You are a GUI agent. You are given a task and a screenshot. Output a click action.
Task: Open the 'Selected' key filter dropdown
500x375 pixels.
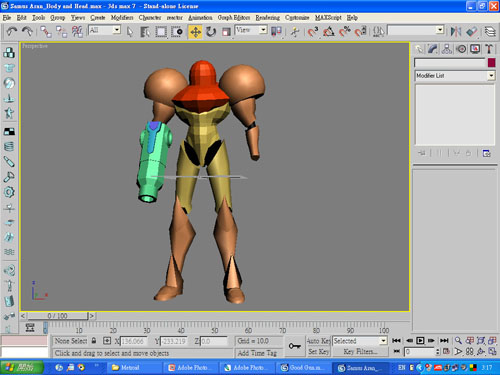point(383,341)
